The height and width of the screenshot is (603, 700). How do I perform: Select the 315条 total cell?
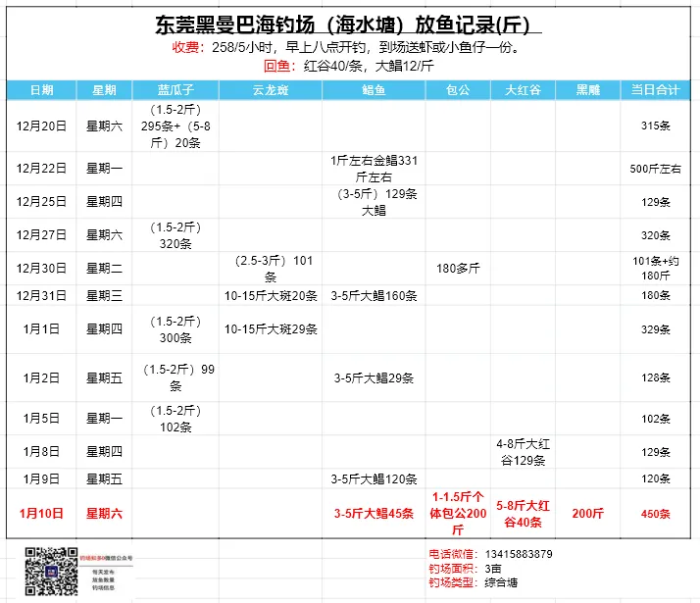(x=655, y=126)
